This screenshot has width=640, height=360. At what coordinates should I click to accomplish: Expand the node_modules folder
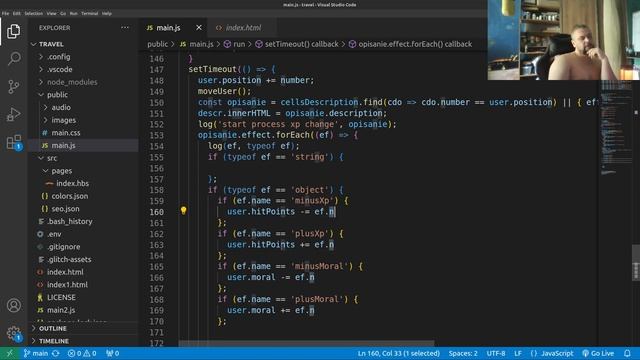click(83, 82)
